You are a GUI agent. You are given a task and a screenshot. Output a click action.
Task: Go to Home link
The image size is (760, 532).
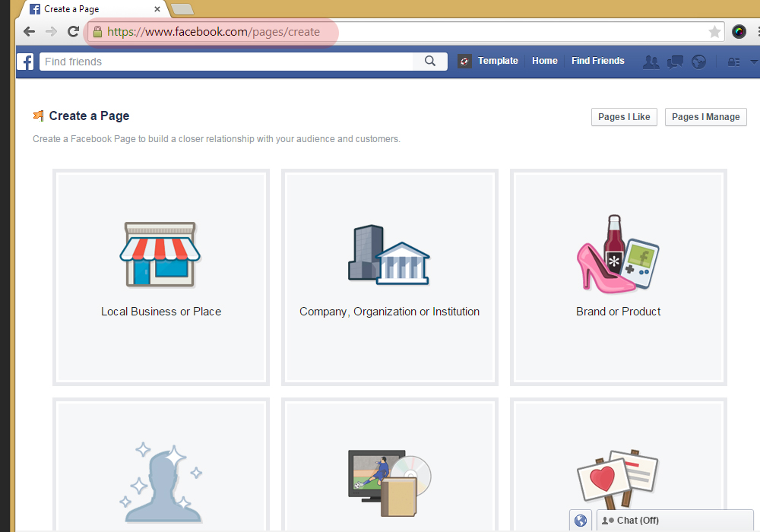545,61
